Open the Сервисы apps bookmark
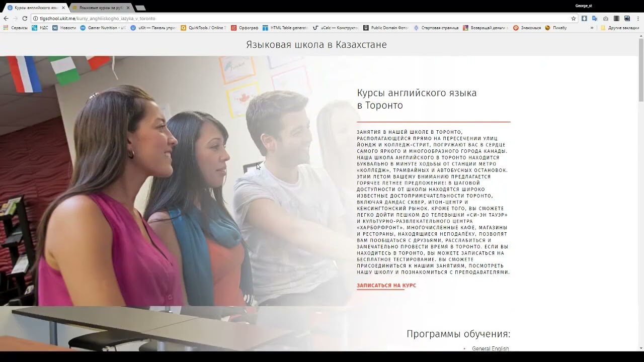 [x=16, y=28]
